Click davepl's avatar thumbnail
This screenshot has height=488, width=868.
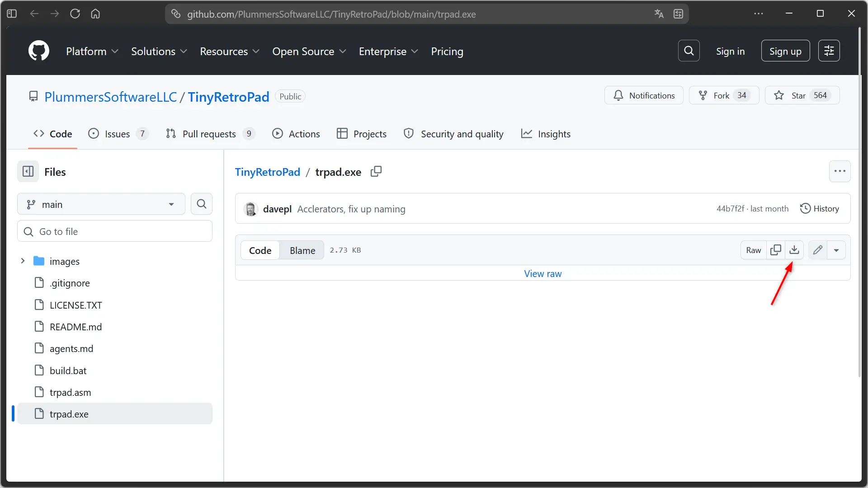pos(250,209)
